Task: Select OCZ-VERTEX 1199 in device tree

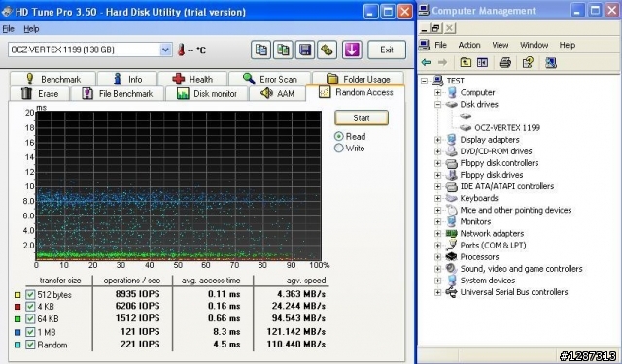Action: [x=507, y=127]
